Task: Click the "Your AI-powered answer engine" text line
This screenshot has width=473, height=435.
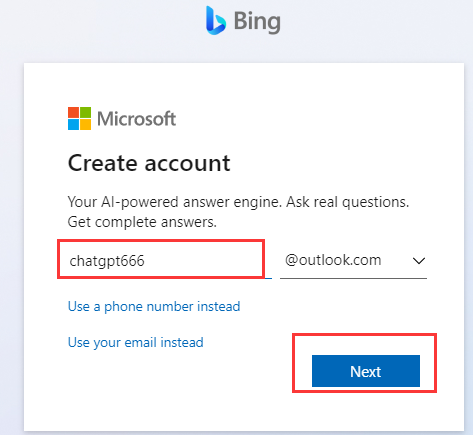Action: (238, 202)
